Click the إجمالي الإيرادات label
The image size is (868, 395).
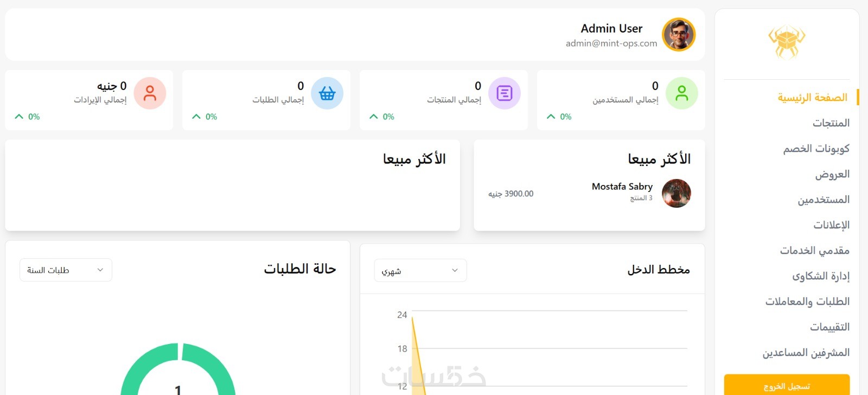(x=100, y=100)
